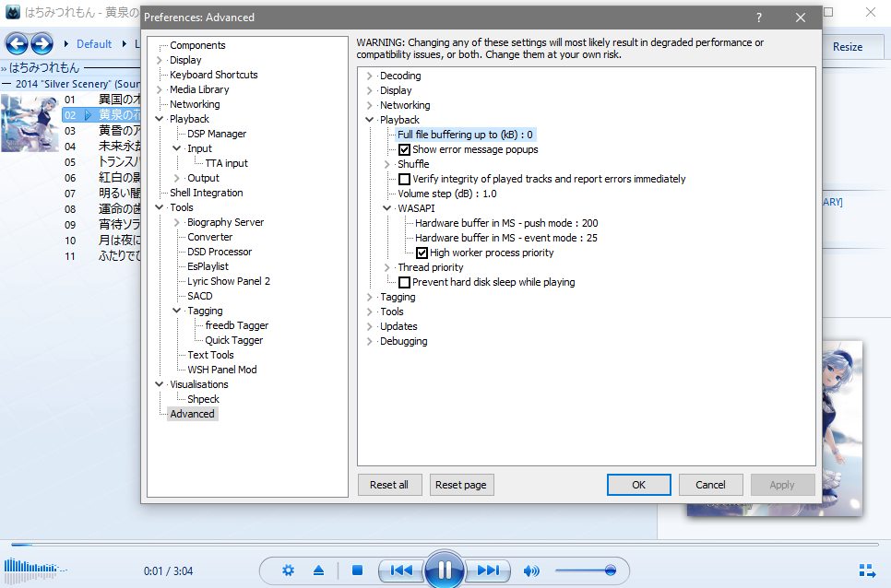Mute audio with the speaker icon

click(531, 570)
